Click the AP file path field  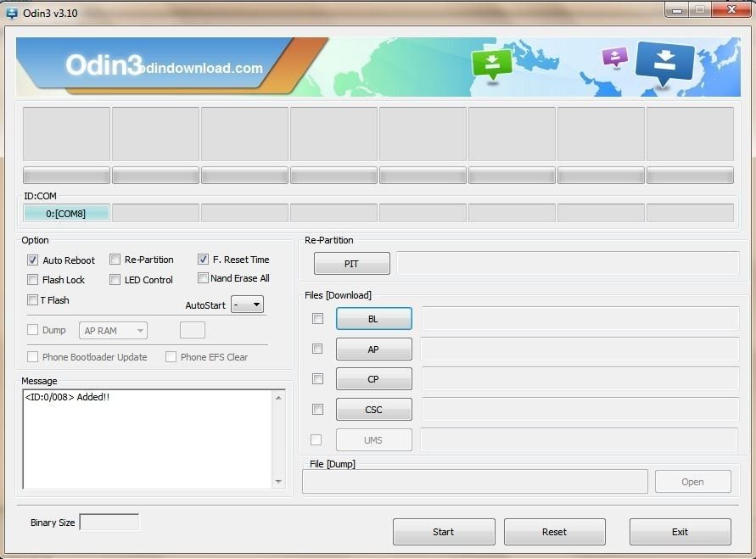click(580, 349)
